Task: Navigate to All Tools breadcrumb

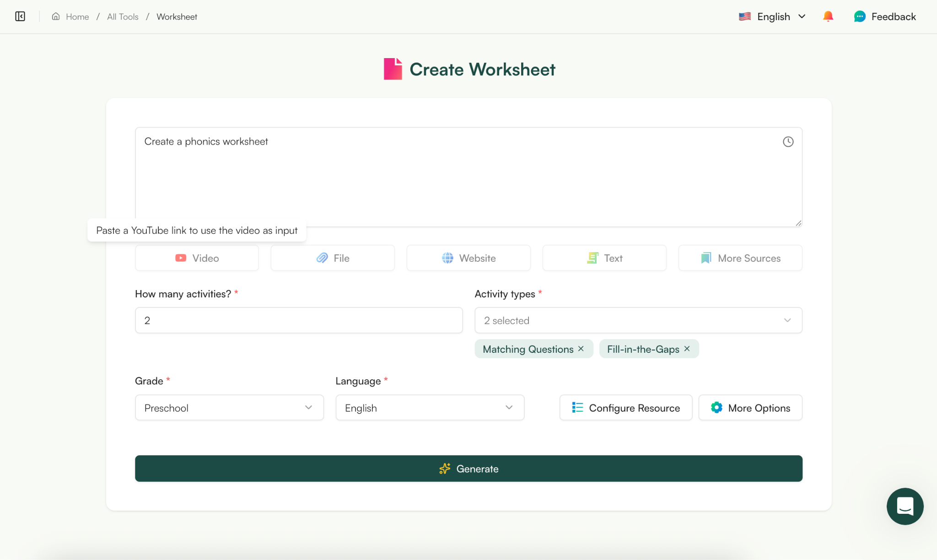Action: 123,16
